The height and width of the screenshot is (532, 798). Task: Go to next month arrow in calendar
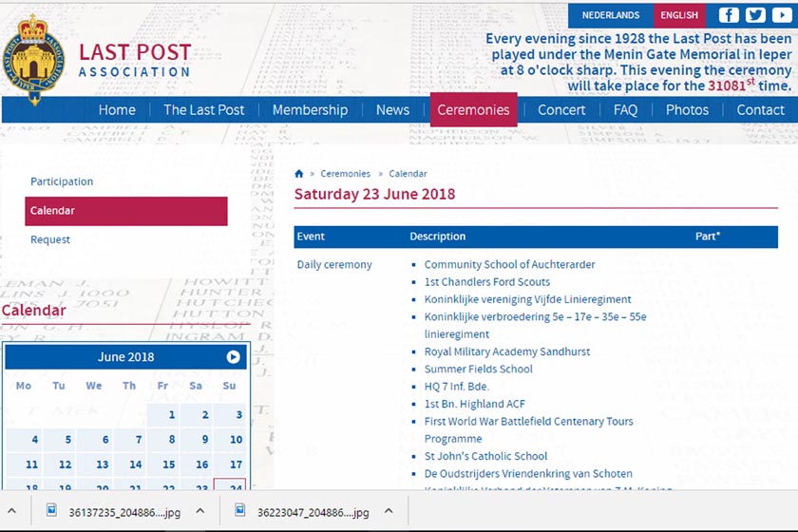click(233, 357)
